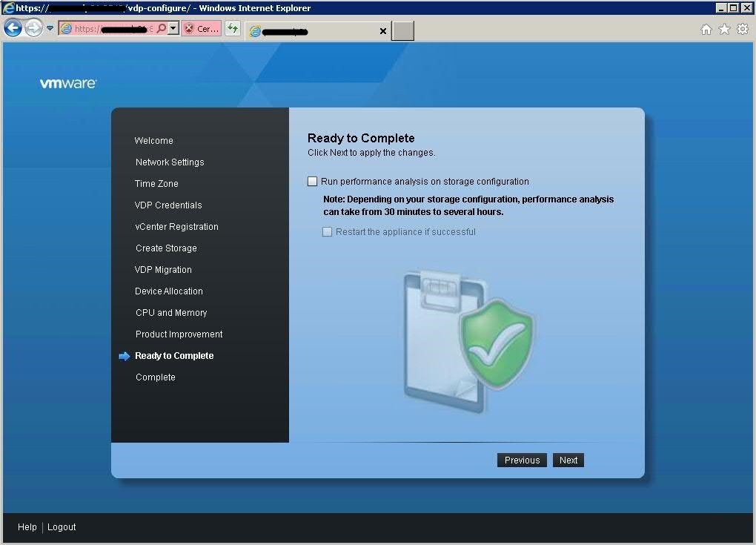Viewport: 756px width, 545px height.
Task: Open the recent pages dropdown arrow
Action: click(x=50, y=28)
